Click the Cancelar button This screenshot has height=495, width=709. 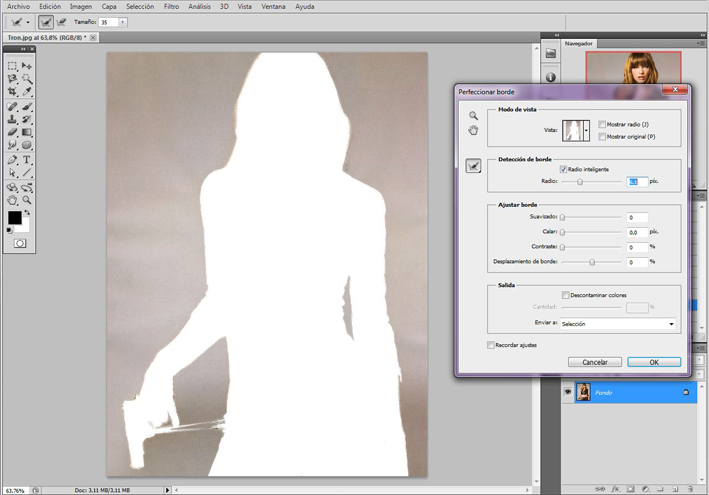(x=595, y=362)
